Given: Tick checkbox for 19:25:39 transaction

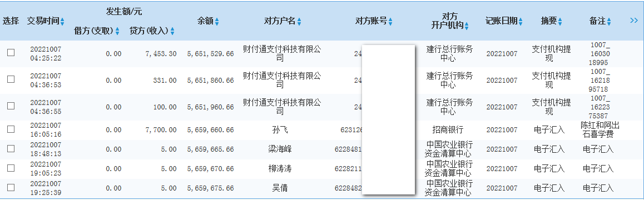Looking at the screenshot, I should (11, 188).
